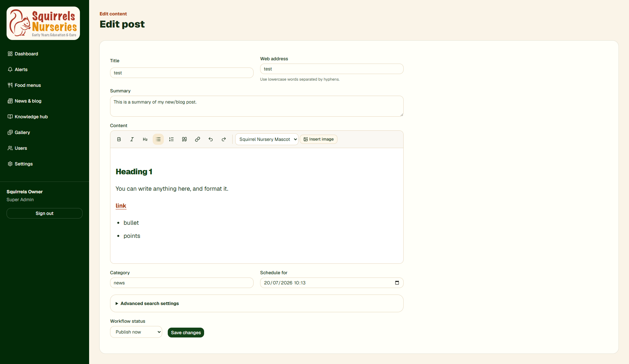Viewport: 629px width, 364px height.
Task: Focus the Web address input field
Action: [x=332, y=69]
